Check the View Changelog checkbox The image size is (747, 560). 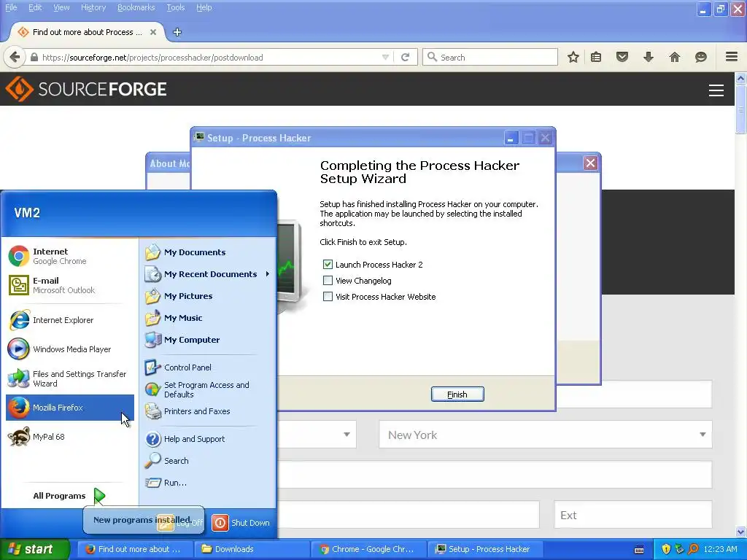point(328,281)
